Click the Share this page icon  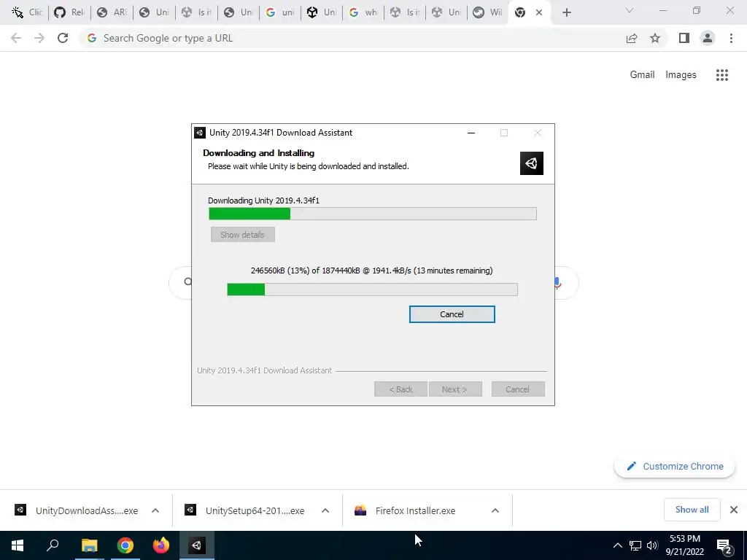click(x=632, y=38)
